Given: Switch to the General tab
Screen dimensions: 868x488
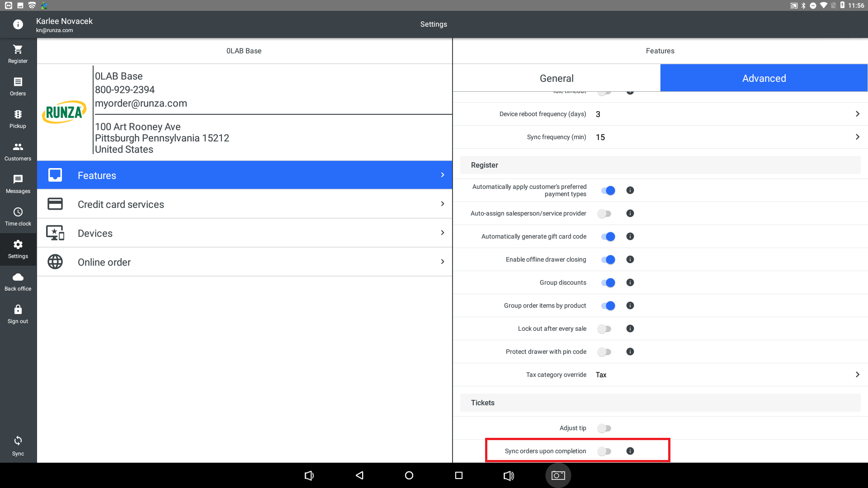Looking at the screenshot, I should 557,78.
